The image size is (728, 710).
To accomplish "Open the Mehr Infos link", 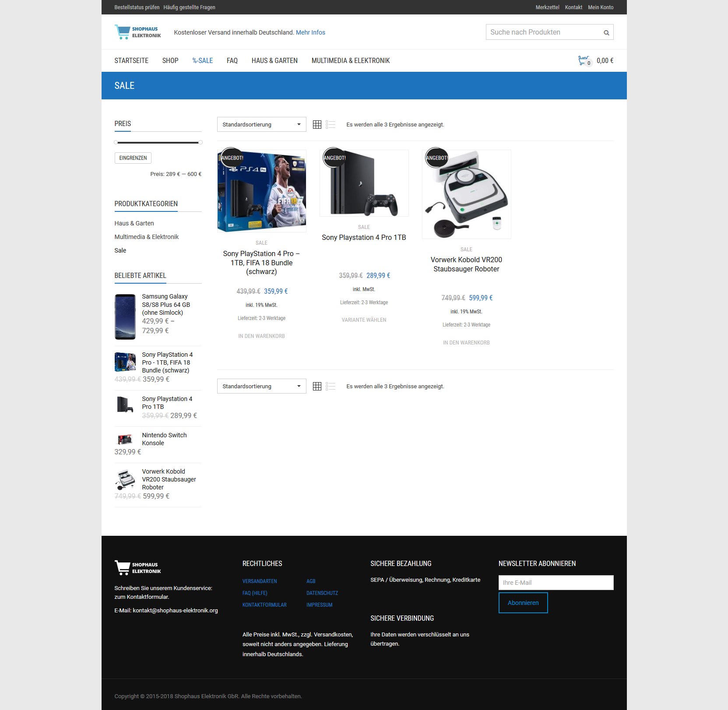I will pos(310,32).
